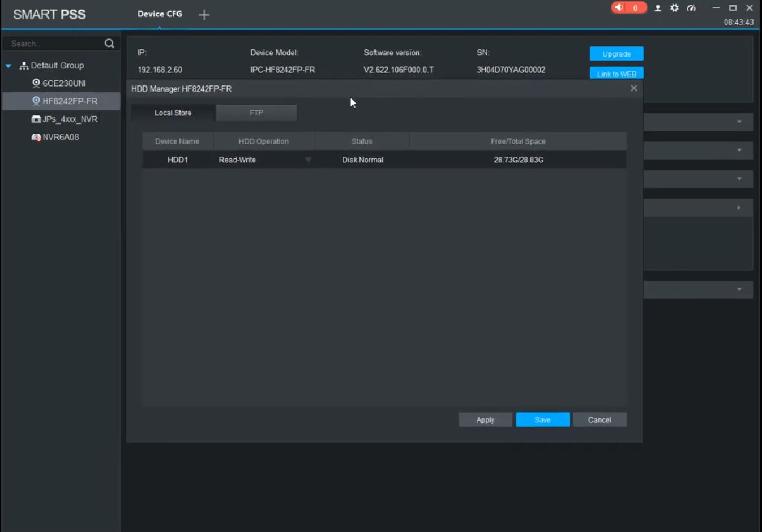762x532 pixels.
Task: Collapse the Default Group tree
Action: pos(8,66)
